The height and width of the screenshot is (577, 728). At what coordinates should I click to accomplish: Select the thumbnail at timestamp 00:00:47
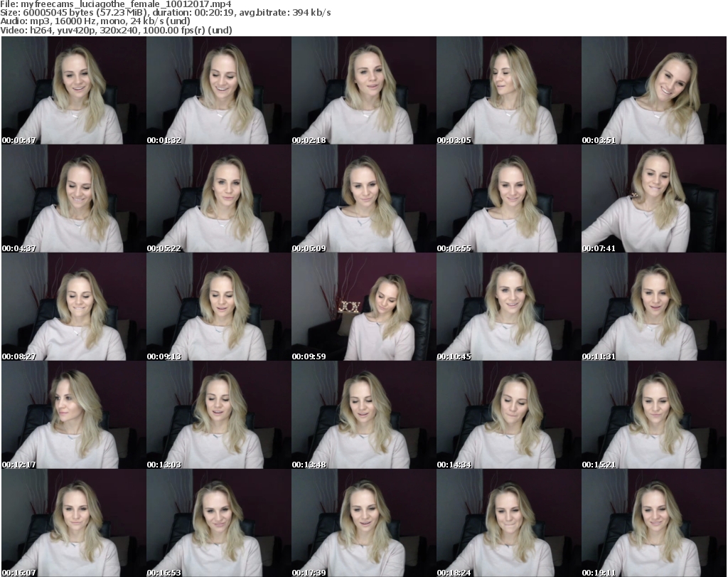tap(74, 90)
